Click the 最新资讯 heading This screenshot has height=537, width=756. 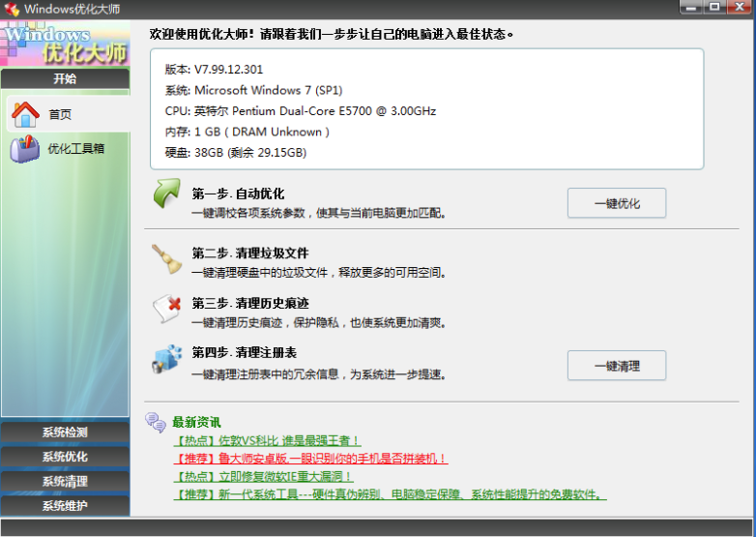pyautogui.click(x=196, y=423)
